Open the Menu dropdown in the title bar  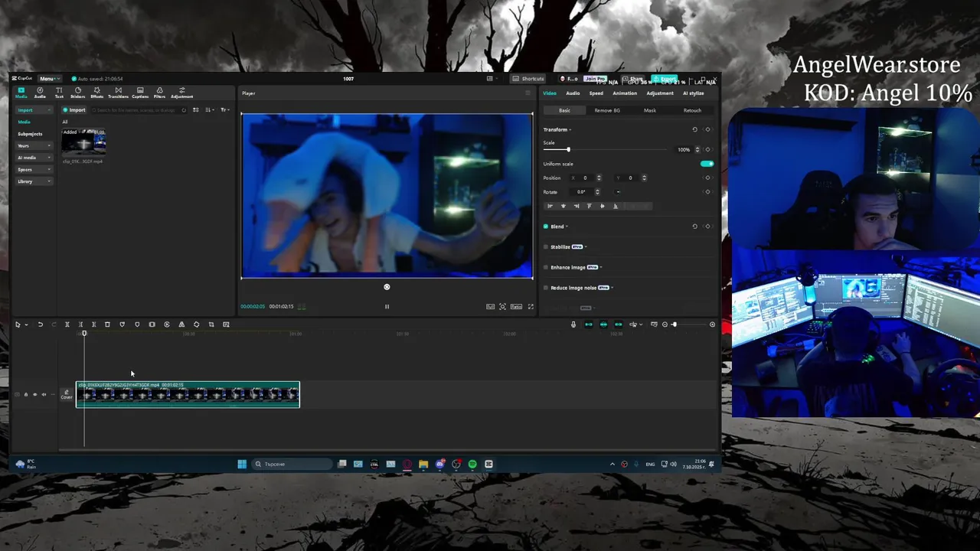coord(48,79)
